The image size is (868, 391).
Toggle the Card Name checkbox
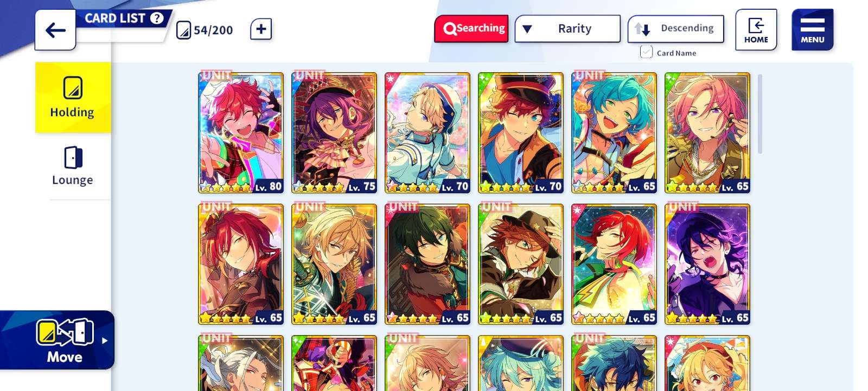[x=646, y=52]
